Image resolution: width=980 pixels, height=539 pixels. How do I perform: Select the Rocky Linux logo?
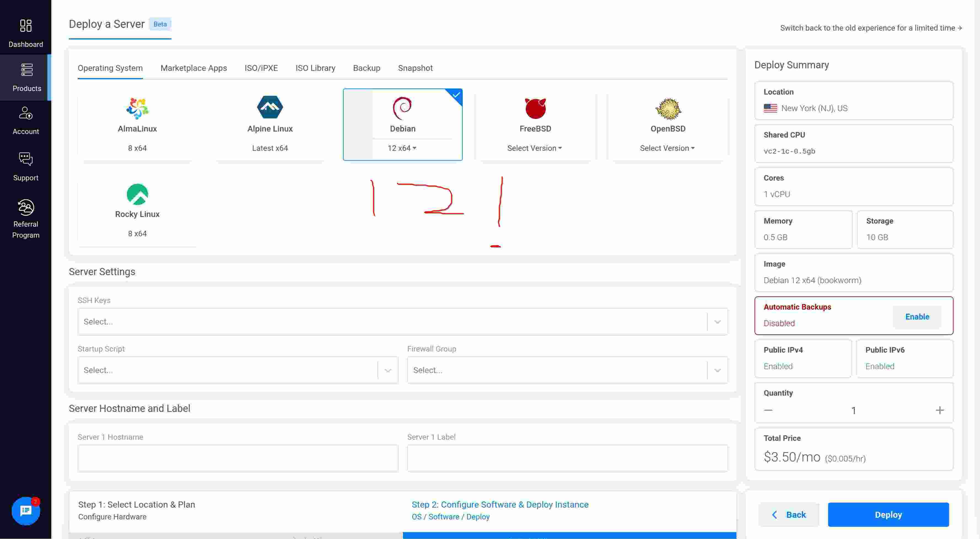coord(137,194)
